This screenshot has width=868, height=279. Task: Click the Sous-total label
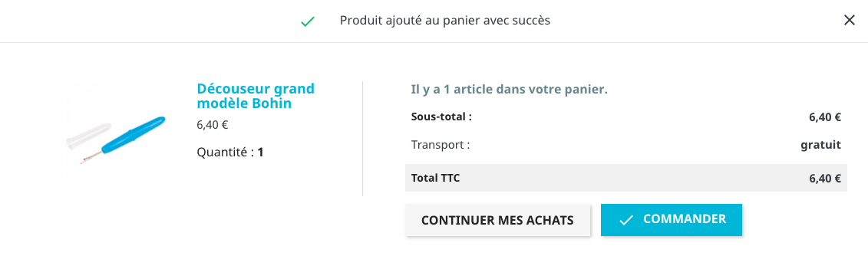pos(442,117)
